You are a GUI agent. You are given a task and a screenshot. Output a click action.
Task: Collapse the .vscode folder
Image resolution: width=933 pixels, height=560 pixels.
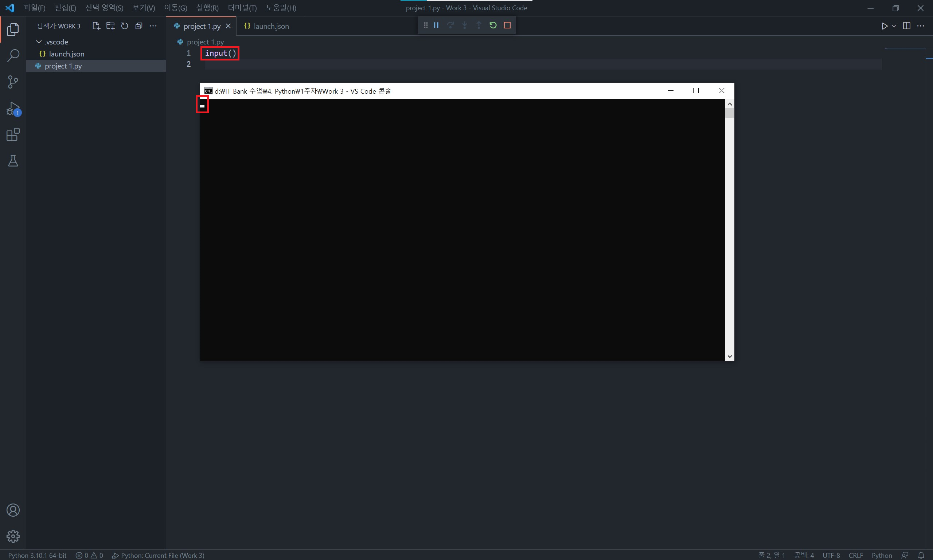click(39, 42)
